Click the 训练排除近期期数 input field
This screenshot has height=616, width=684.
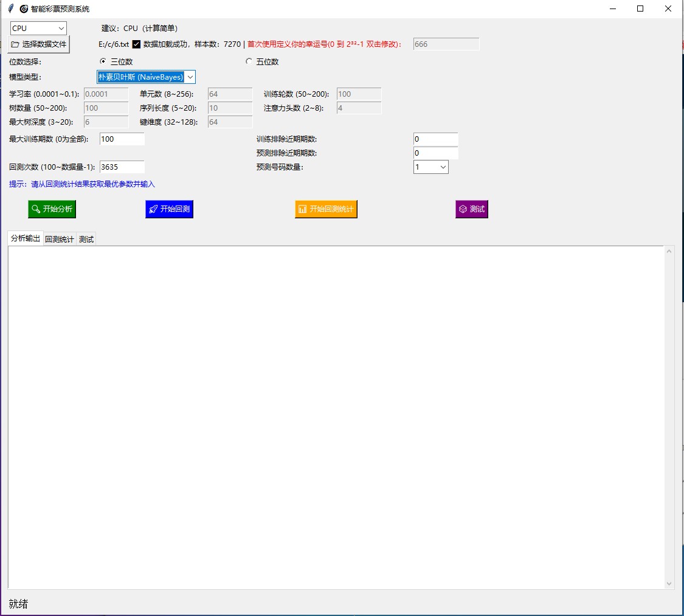[435, 139]
